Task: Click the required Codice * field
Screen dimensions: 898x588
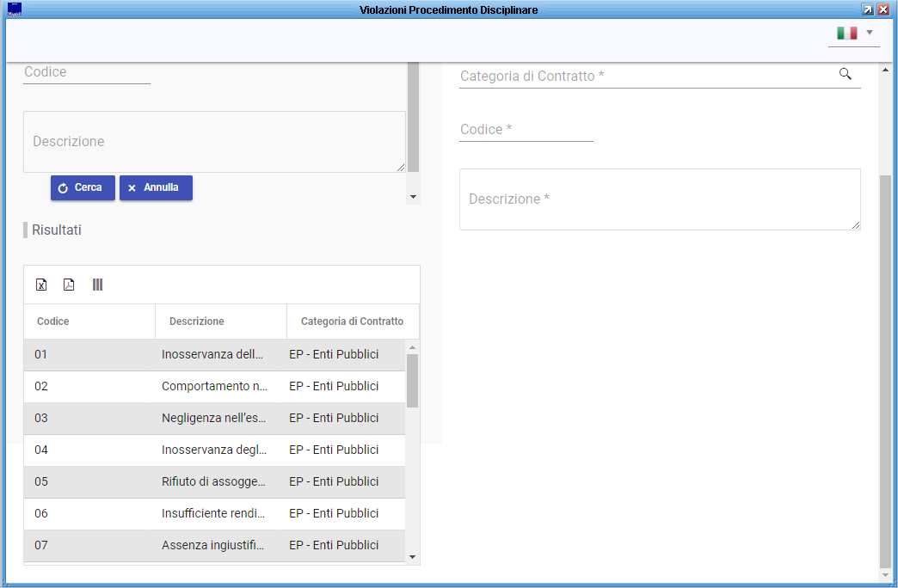Action: [526, 130]
